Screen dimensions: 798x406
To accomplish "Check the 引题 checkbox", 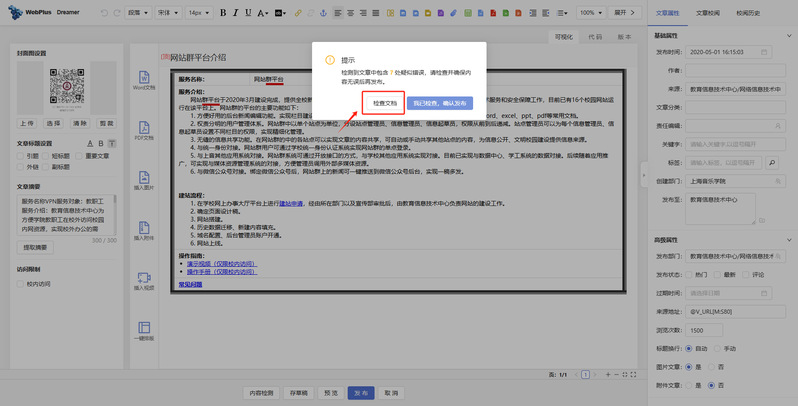I will (20, 156).
